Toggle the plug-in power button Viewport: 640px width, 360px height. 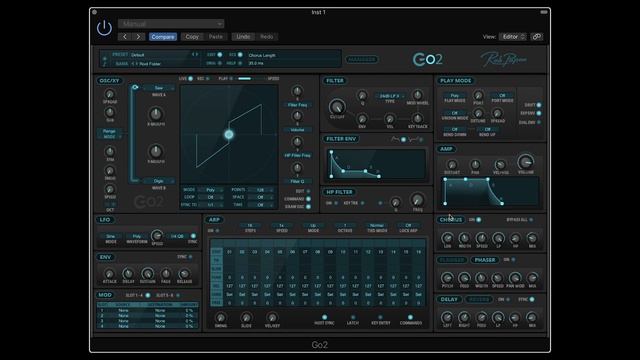pyautogui.click(x=104, y=28)
